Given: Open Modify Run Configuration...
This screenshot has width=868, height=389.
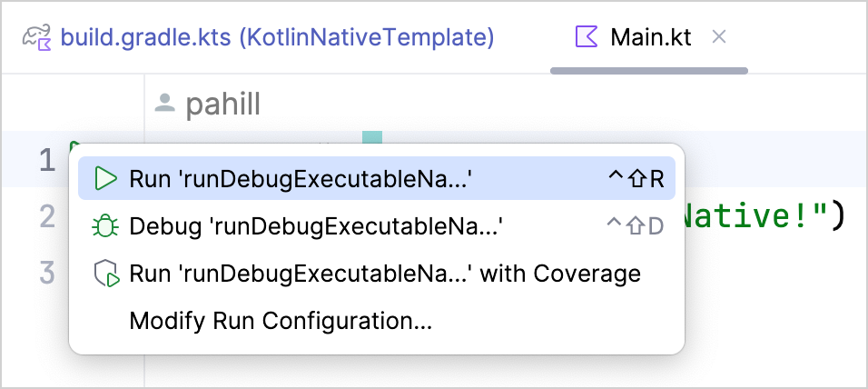Looking at the screenshot, I should (x=281, y=321).
